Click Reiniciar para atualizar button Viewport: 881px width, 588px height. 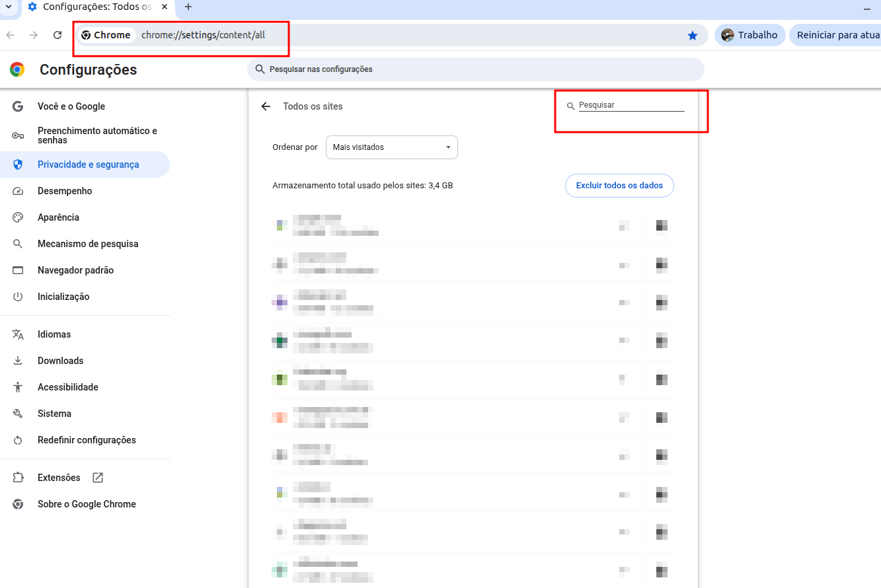click(x=837, y=35)
